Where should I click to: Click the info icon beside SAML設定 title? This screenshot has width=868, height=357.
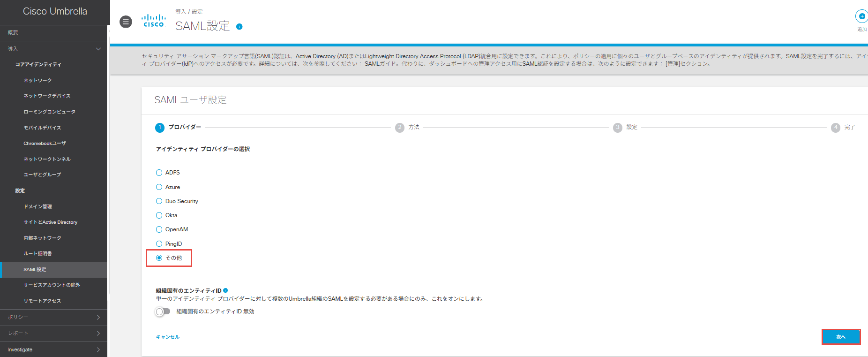pyautogui.click(x=239, y=27)
